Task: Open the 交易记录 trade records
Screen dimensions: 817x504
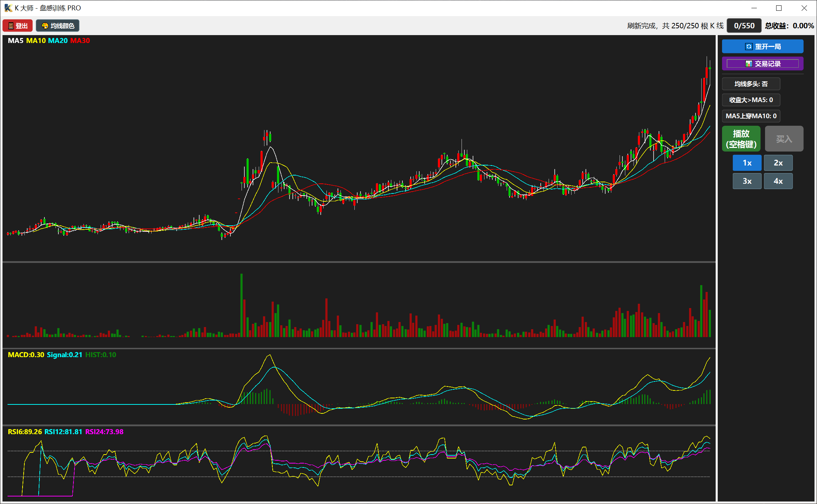Action: pos(763,64)
